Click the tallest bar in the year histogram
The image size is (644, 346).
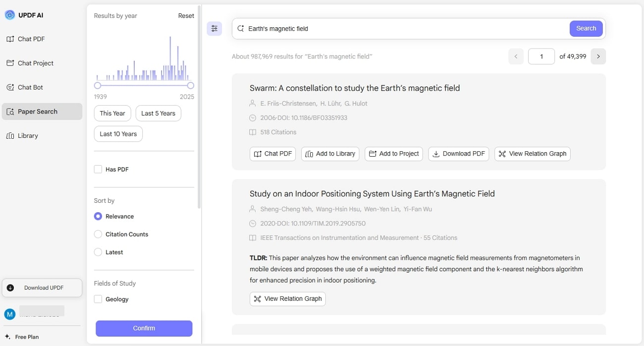click(170, 58)
